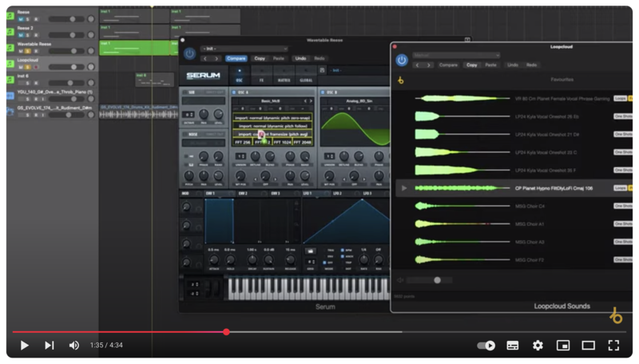
Task: Click the Reese track instrument icon
Action: pyautogui.click(x=10, y=15)
